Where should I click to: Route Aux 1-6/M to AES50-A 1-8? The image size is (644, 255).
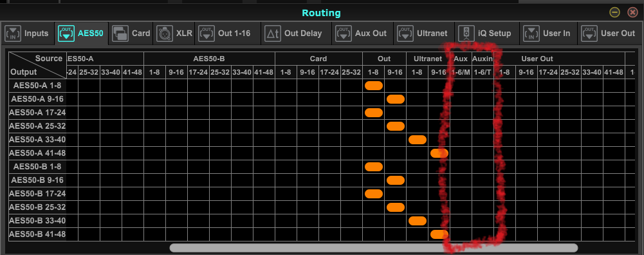tap(461, 86)
